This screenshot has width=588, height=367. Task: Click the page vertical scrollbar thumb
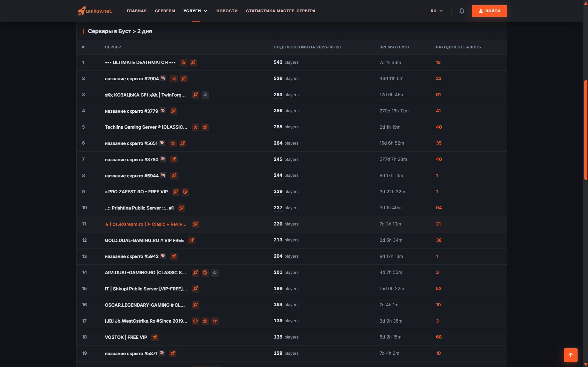586,130
